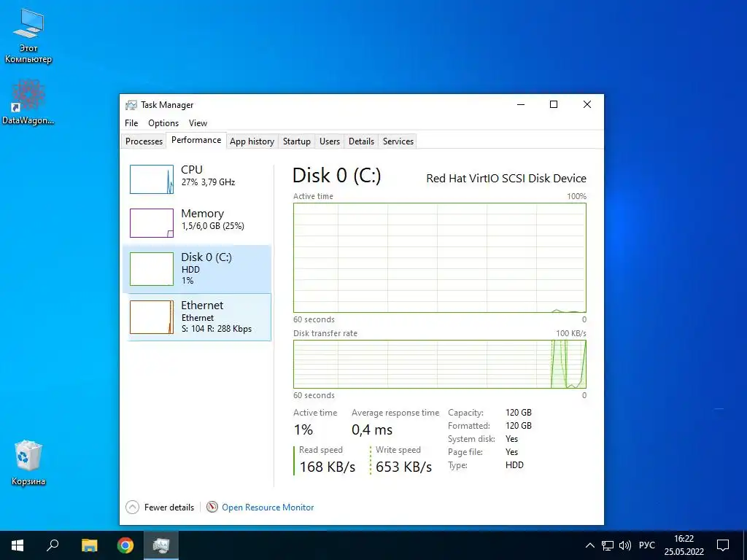747x560 pixels.
Task: Click the Resource Monitor icon
Action: point(212,507)
